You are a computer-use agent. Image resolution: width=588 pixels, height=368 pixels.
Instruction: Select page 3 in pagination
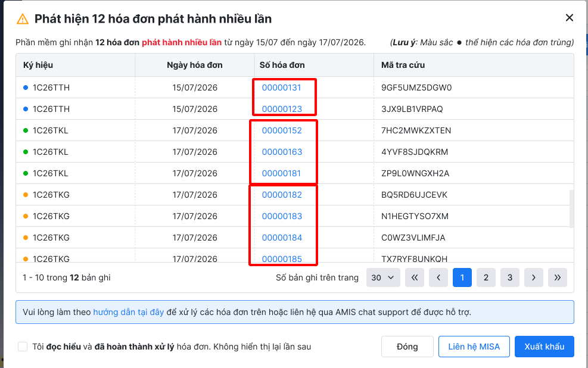pyautogui.click(x=509, y=277)
